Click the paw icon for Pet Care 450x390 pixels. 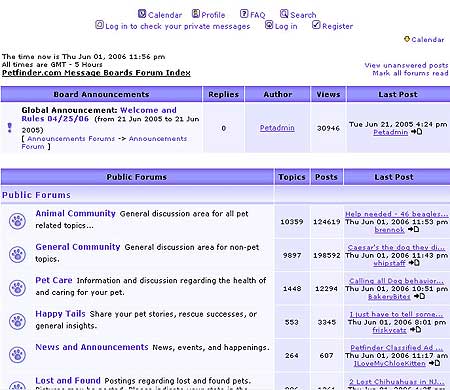coord(17,288)
